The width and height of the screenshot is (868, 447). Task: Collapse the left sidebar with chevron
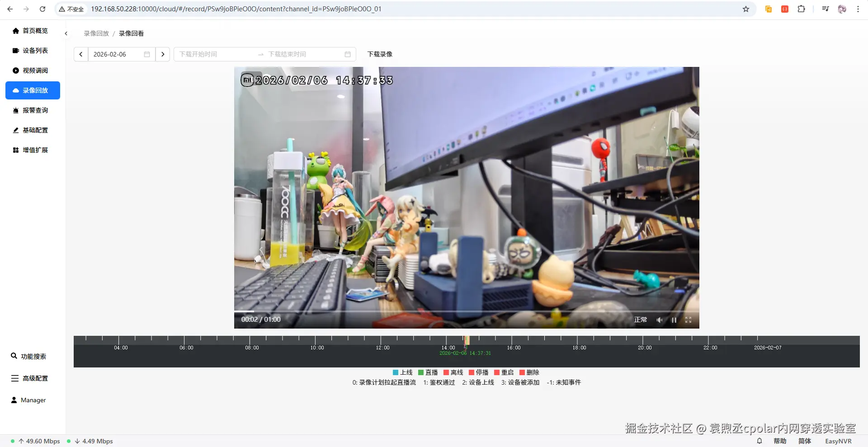(66, 33)
